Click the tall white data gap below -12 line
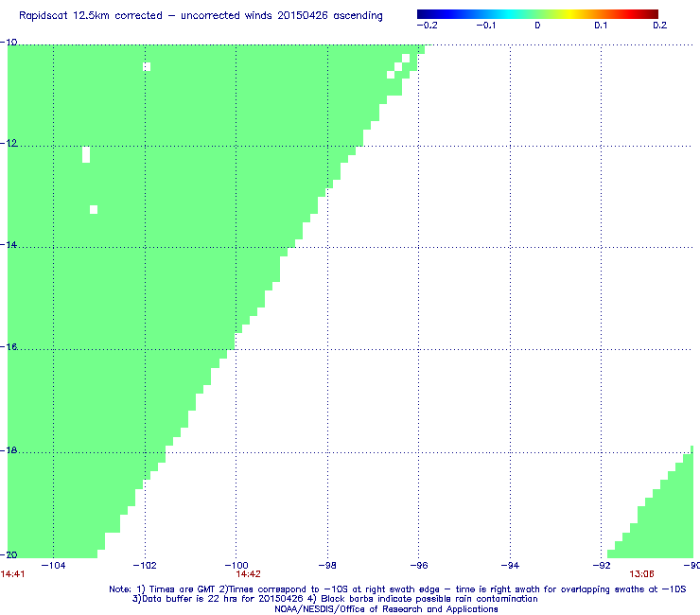The image size is (700, 615). tap(86, 154)
